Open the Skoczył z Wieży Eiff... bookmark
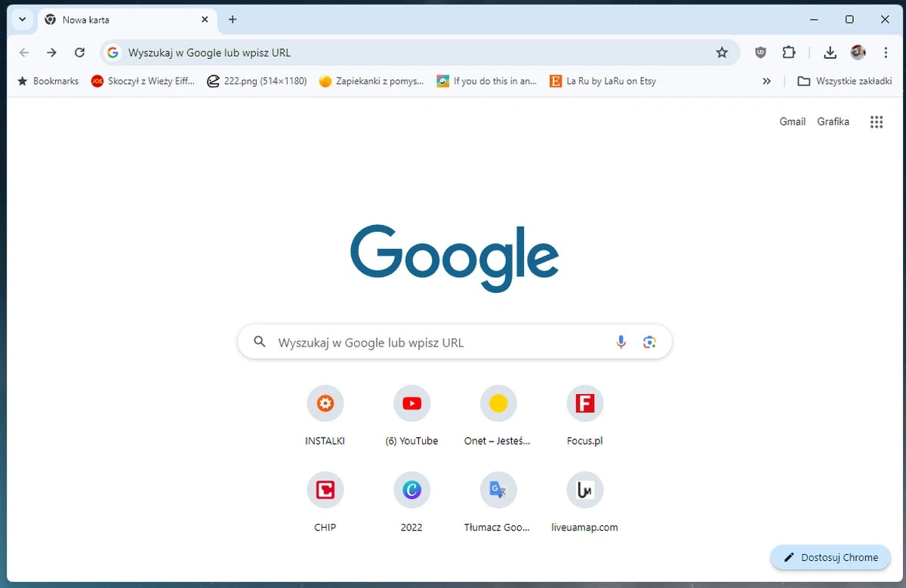Viewport: 906px width, 588px height. point(143,81)
